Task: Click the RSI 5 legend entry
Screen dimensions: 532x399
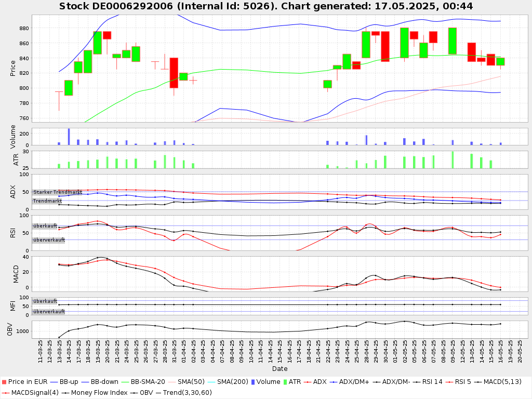Action: [458, 382]
